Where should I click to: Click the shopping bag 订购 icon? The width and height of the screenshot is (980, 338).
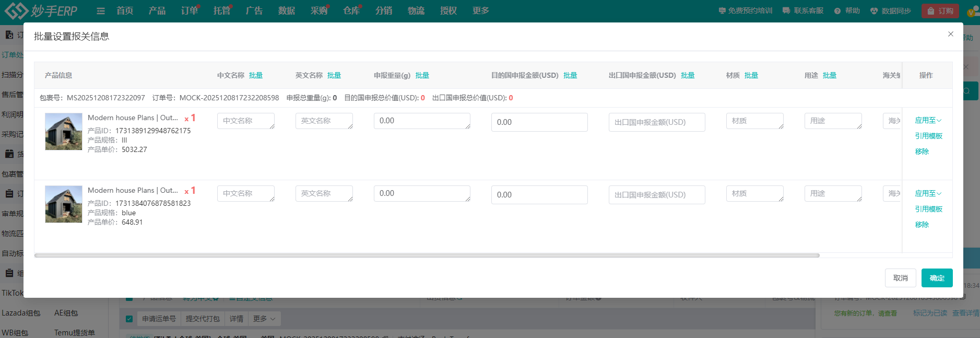[931, 11]
